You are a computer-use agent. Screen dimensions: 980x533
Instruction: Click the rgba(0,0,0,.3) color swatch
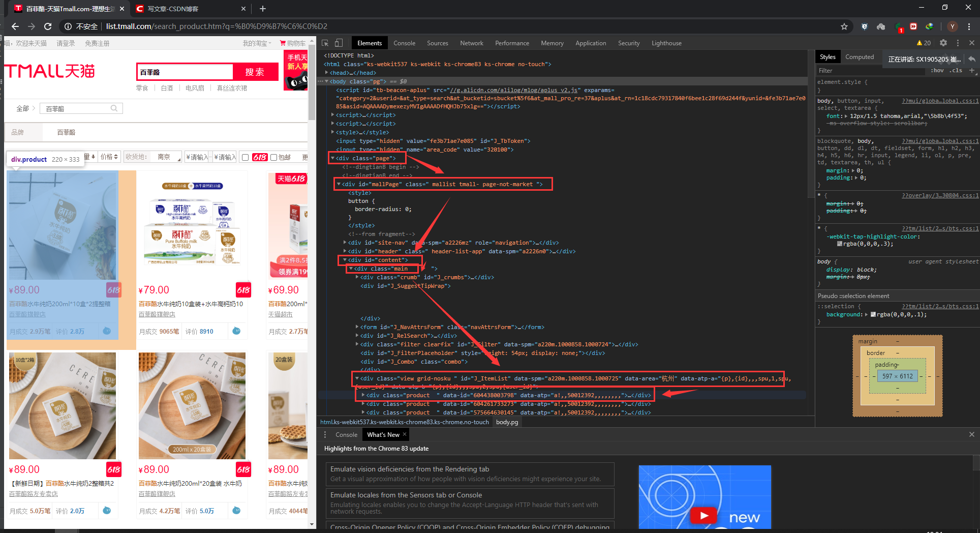[840, 244]
